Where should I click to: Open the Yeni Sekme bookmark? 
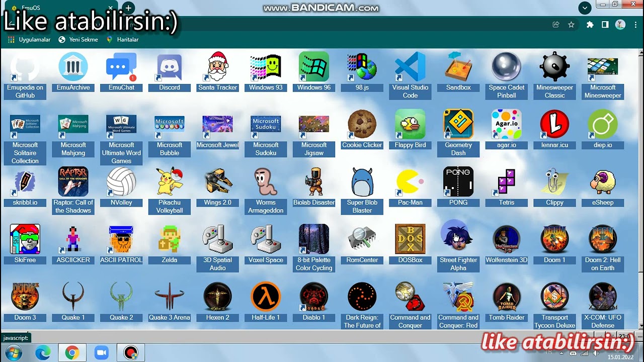point(78,39)
